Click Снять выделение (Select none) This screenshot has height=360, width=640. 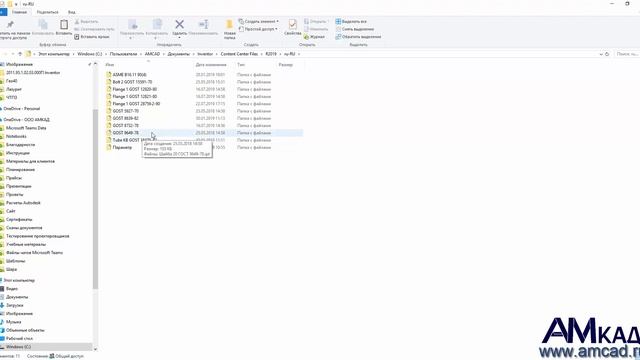[355, 29]
